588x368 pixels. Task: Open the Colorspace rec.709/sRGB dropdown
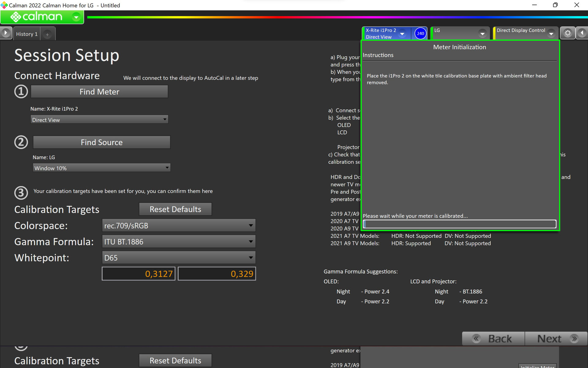[x=179, y=226]
